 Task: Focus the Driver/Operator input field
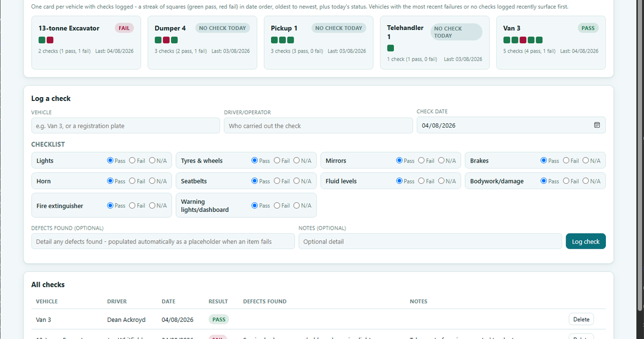click(318, 126)
